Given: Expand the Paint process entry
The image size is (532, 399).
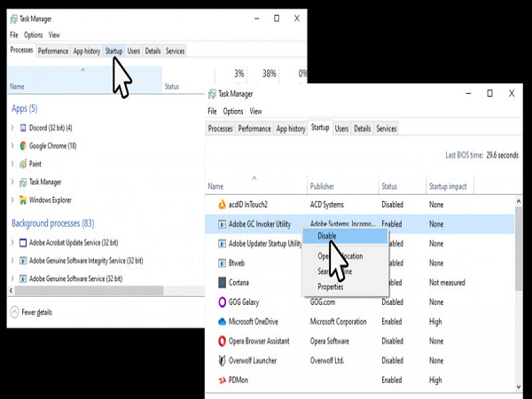Looking at the screenshot, I should coord(12,164).
